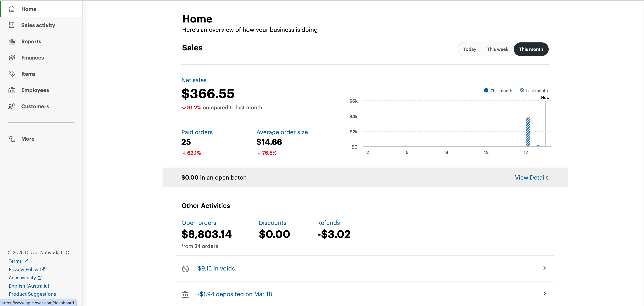
Task: Click the Items tag icon
Action: point(12,74)
